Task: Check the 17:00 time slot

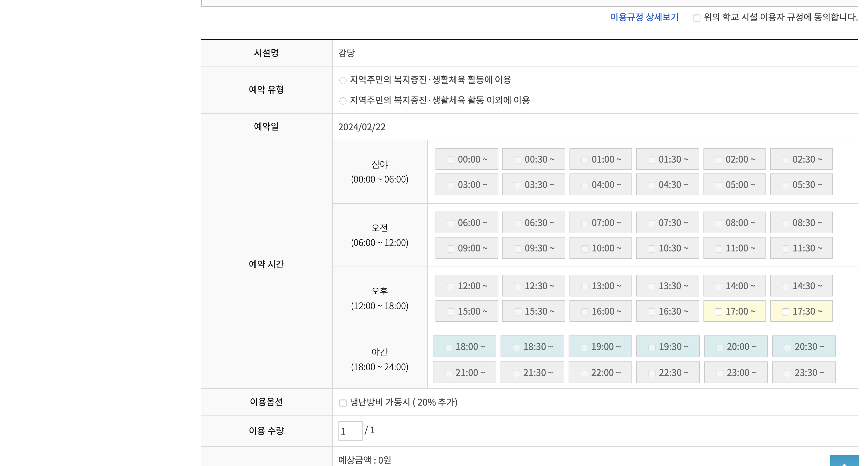Action: (x=718, y=312)
